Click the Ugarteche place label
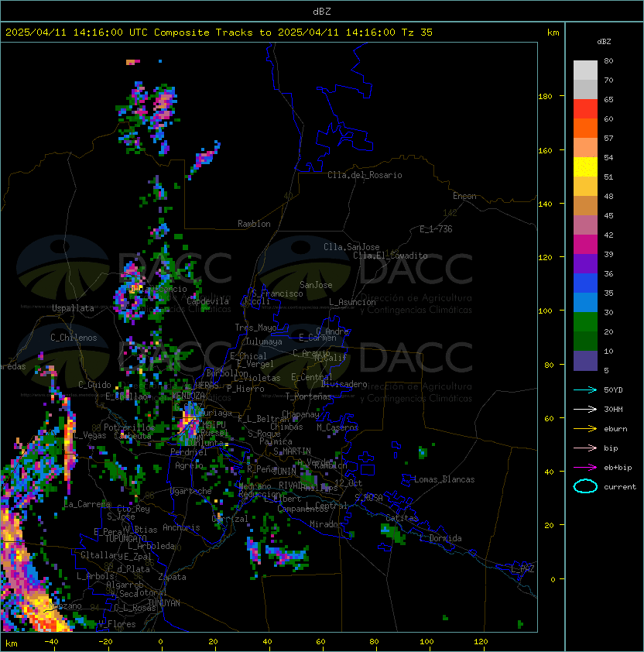Image resolution: width=644 pixels, height=652 pixels. click(191, 491)
